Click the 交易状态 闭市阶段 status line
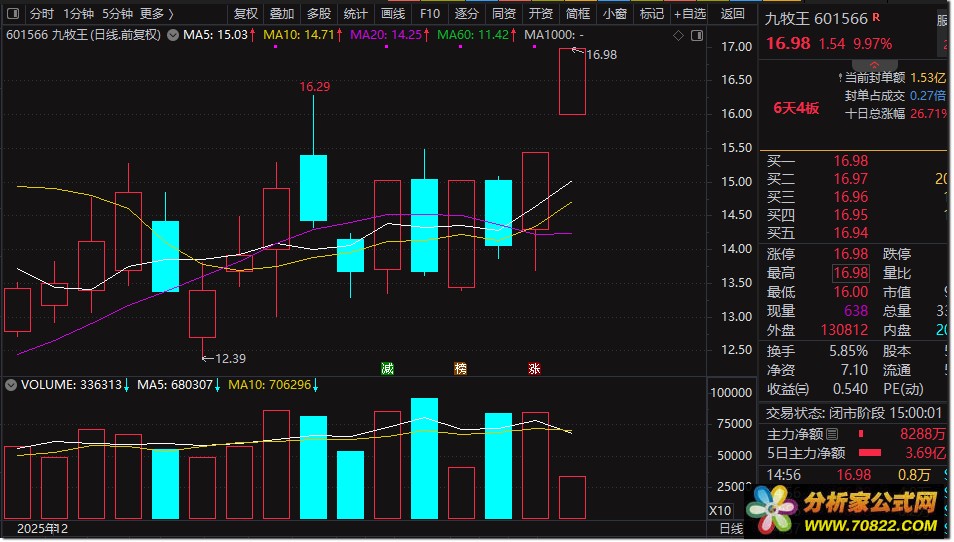The width and height of the screenshot is (954, 542). point(854,414)
